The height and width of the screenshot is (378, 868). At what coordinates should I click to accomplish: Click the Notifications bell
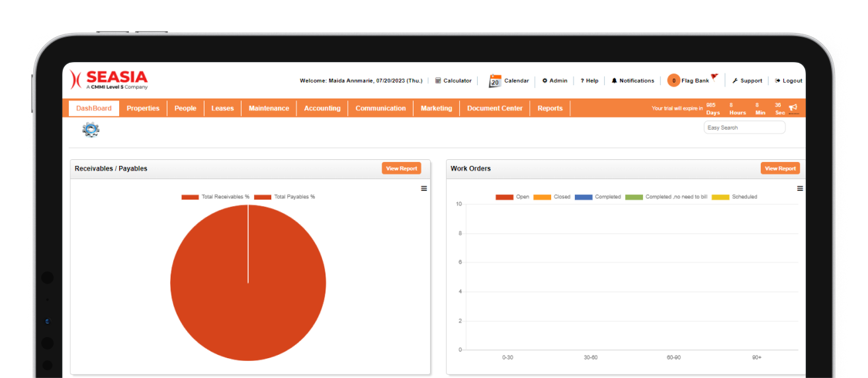point(614,81)
